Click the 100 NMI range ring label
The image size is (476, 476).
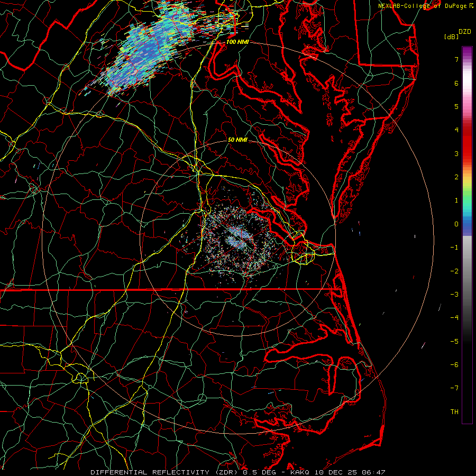tap(237, 42)
